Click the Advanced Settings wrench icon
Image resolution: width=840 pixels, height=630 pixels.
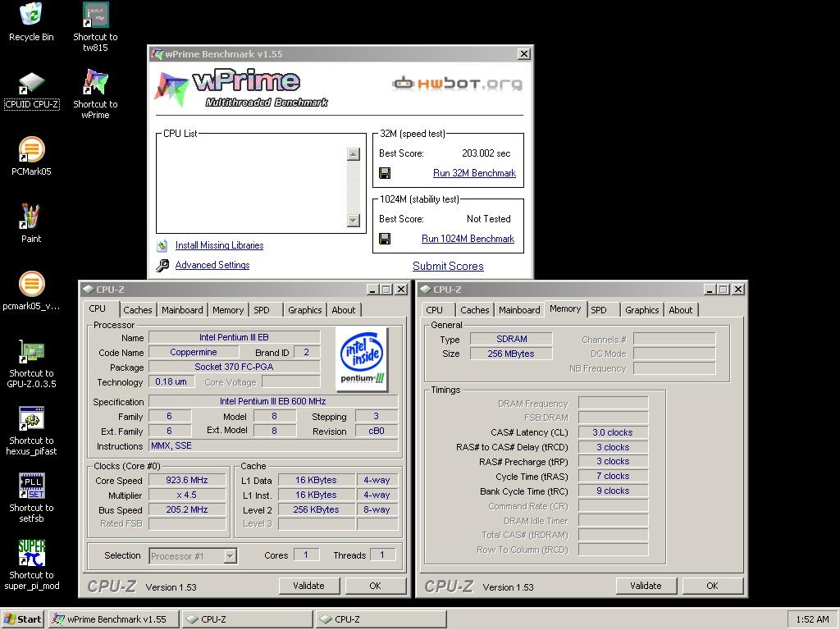pos(162,265)
